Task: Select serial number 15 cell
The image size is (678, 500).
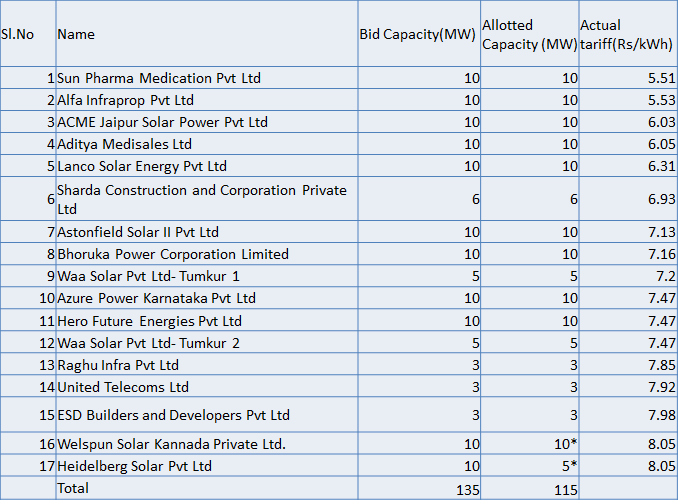Action: point(28,415)
